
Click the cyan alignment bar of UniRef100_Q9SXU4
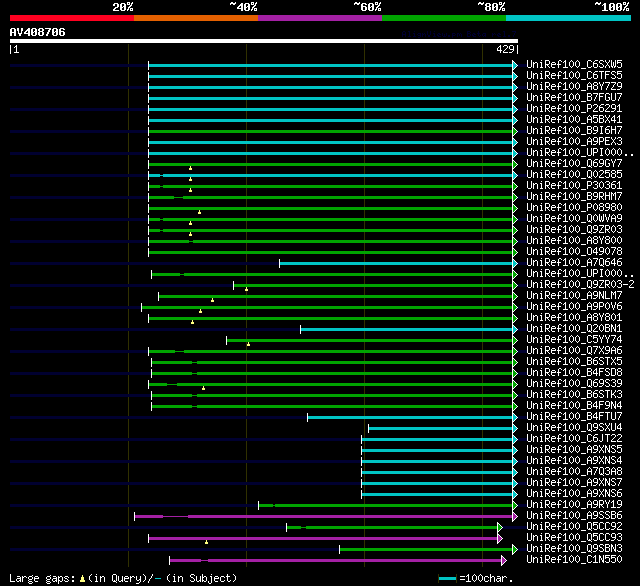pyautogui.click(x=440, y=428)
